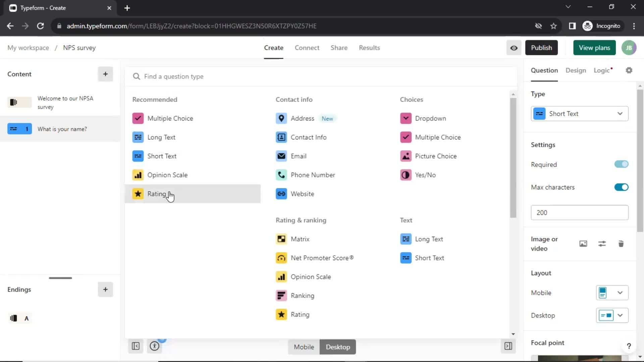Open the question settings gear icon
This screenshot has height=362, width=644.
[x=629, y=70]
